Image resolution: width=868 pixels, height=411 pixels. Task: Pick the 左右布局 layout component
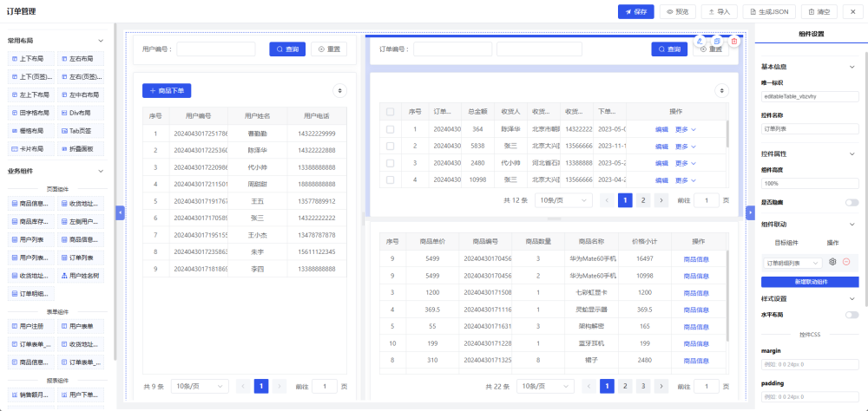(80, 59)
